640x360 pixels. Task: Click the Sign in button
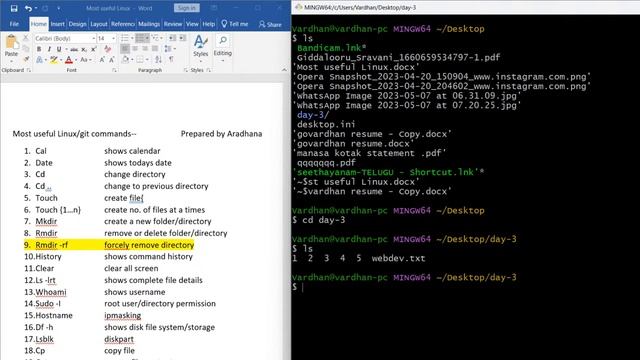pos(187,8)
